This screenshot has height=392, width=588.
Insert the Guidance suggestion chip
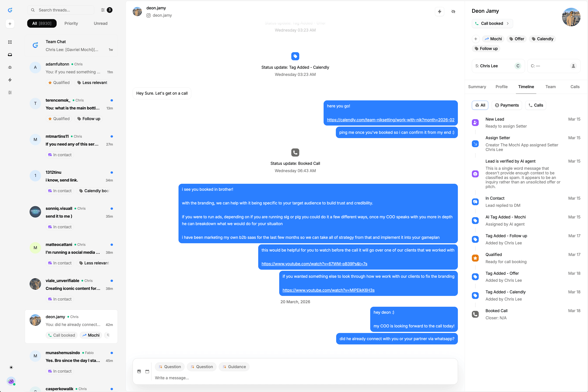[x=234, y=367]
